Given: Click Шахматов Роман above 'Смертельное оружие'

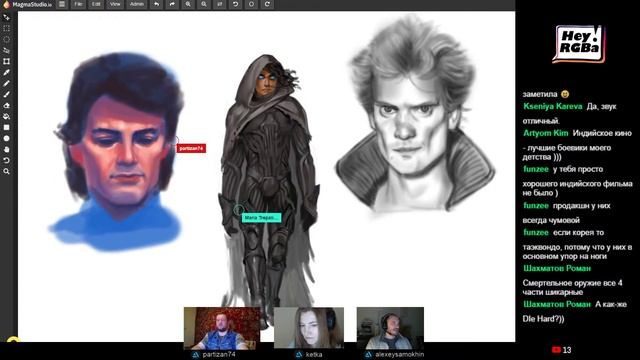Looking at the screenshot, I should 557,269.
